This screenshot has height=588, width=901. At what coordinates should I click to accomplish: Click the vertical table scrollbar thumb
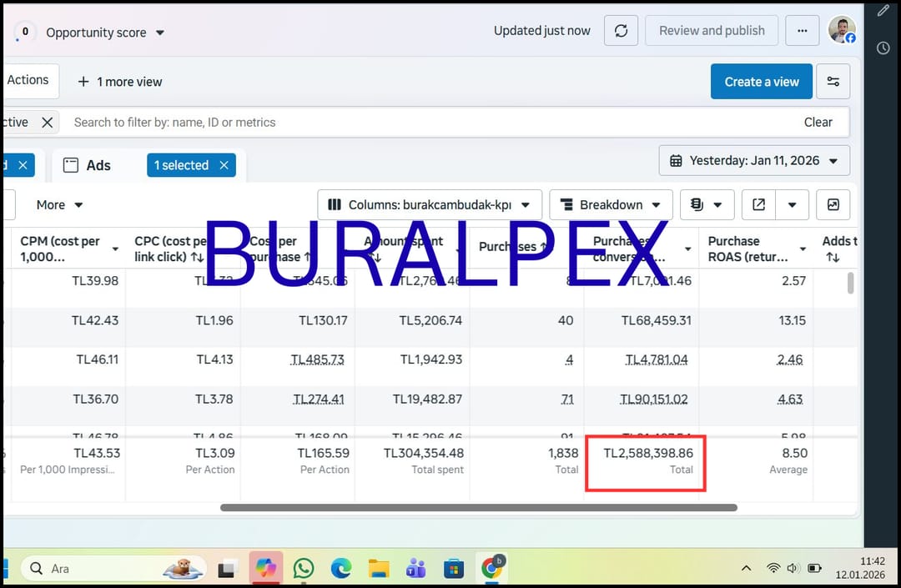click(x=850, y=283)
